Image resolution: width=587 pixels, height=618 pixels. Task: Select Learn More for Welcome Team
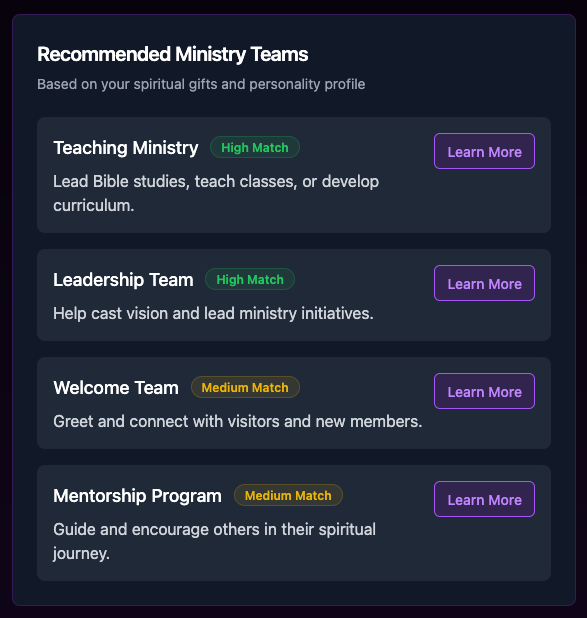[484, 391]
